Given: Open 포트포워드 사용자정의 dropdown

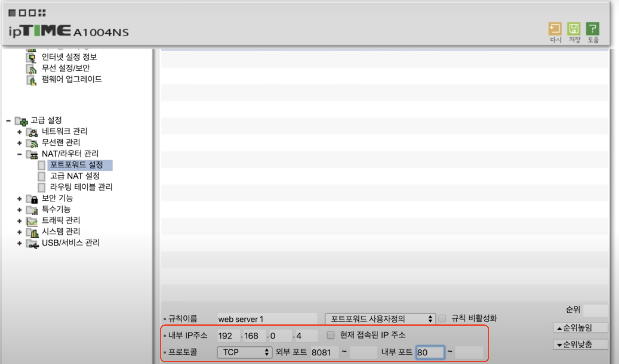Looking at the screenshot, I should pyautogui.click(x=380, y=319).
